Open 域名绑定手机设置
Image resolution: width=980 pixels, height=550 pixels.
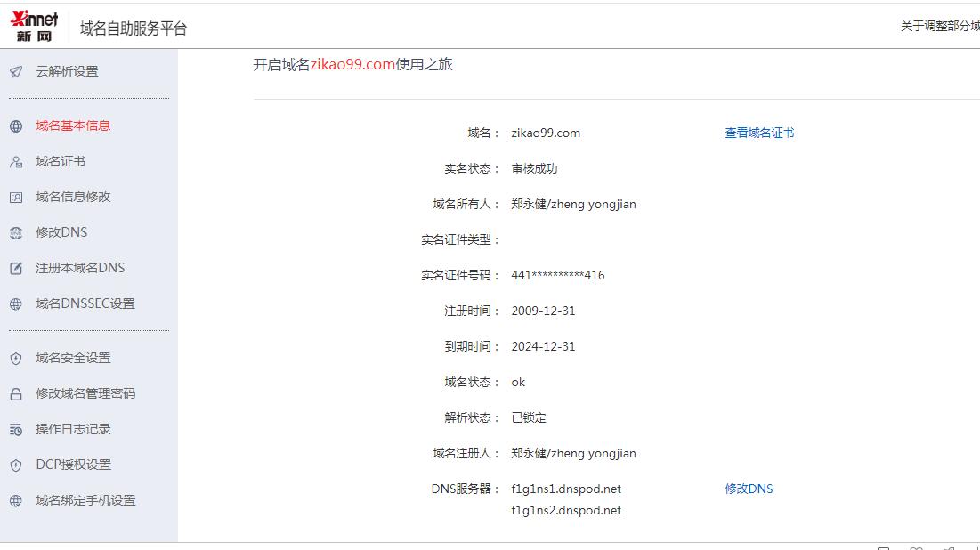tap(85, 501)
